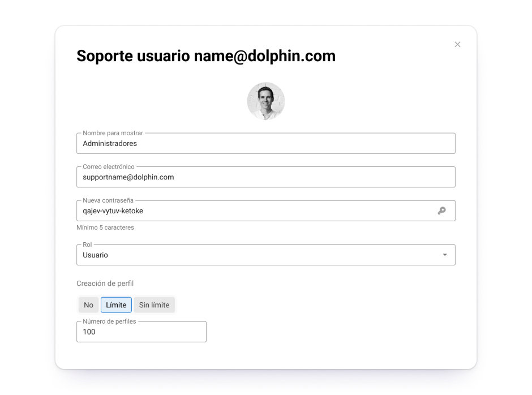Click the Nombre para mostrar floating label

(113, 133)
